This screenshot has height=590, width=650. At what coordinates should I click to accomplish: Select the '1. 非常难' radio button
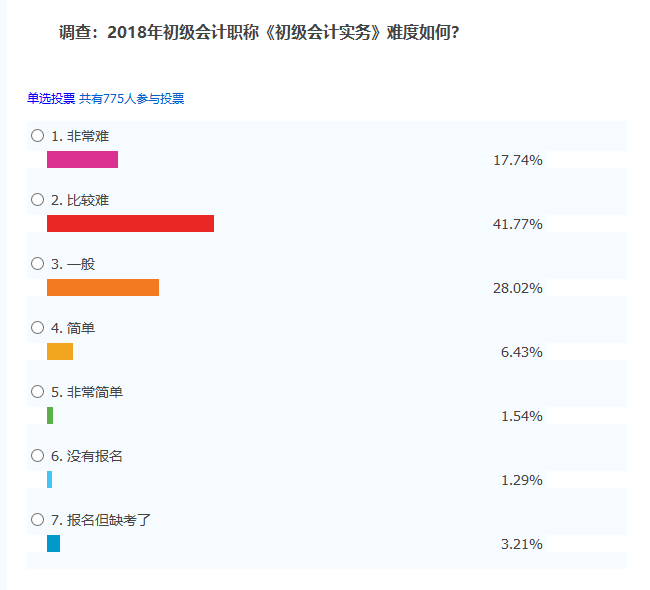[x=38, y=136]
